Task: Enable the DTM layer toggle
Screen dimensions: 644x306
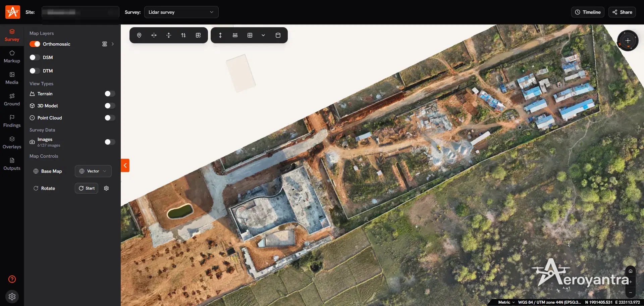Action: tap(35, 71)
